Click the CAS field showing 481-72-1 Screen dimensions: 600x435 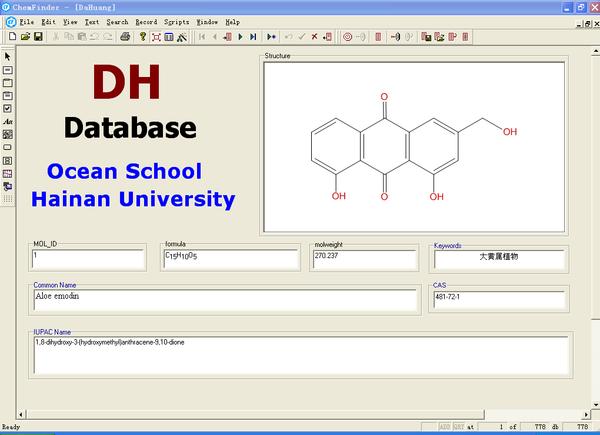499,300
